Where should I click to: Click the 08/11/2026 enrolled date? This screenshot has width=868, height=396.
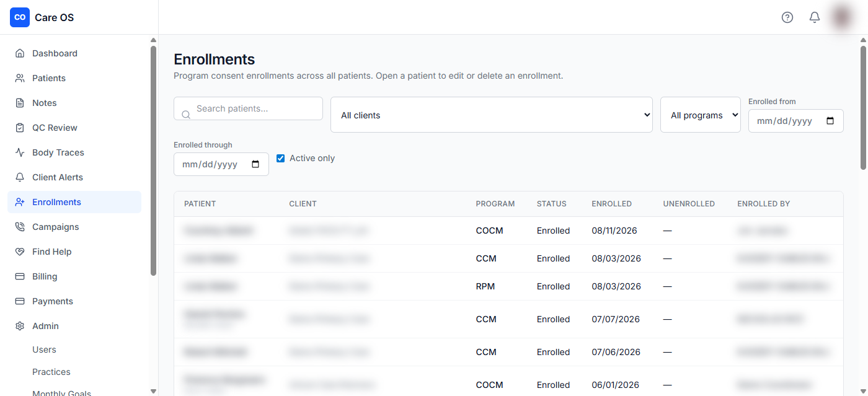coord(614,231)
